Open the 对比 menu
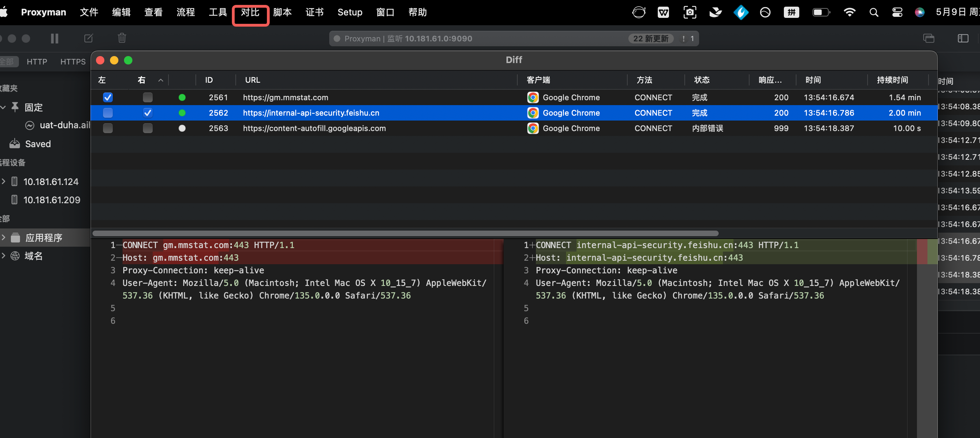The image size is (980, 438). (250, 13)
